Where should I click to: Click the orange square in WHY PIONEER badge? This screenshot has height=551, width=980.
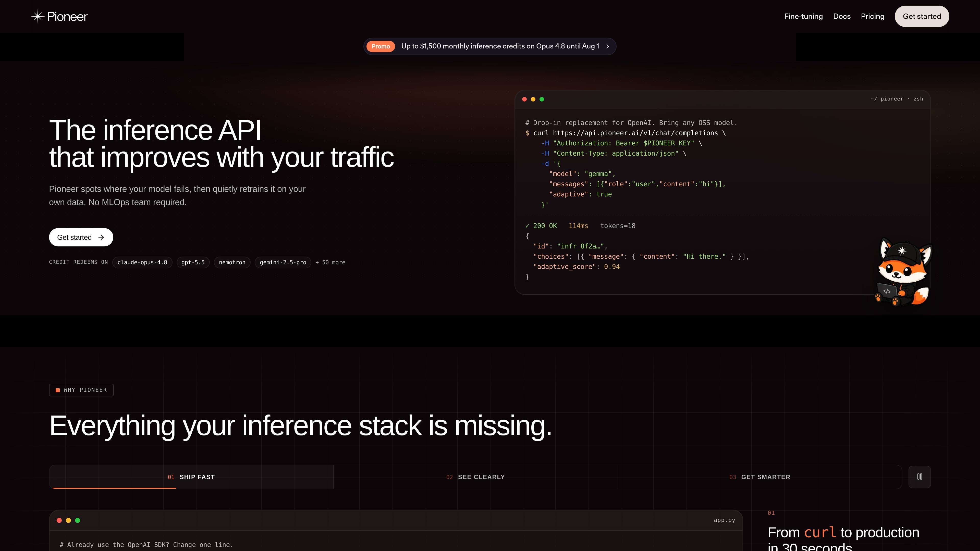[58, 390]
